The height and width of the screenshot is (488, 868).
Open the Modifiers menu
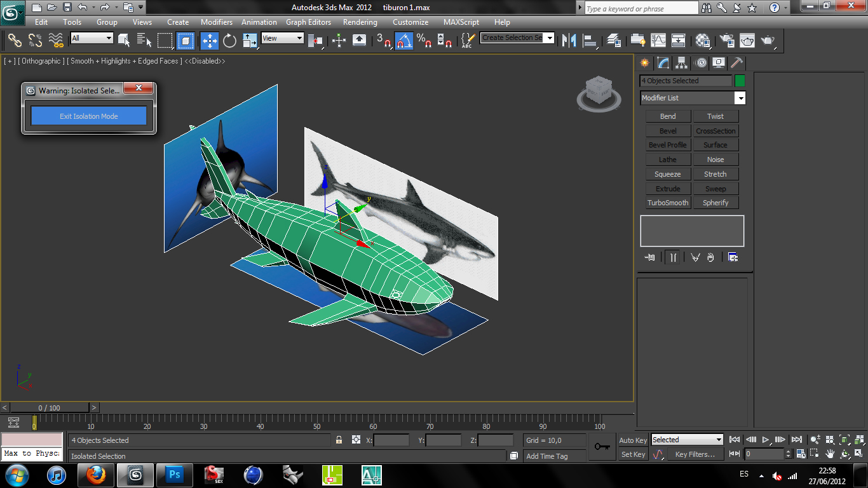216,22
